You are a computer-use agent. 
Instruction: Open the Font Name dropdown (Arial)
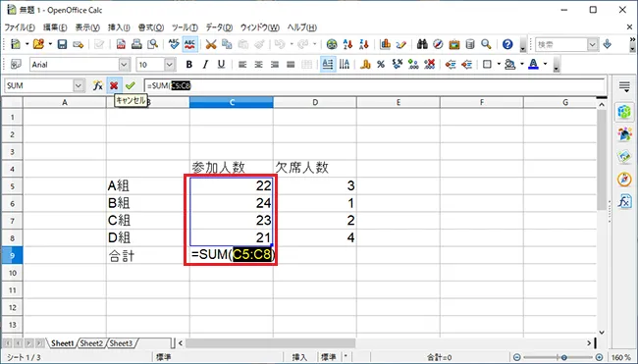point(124,64)
